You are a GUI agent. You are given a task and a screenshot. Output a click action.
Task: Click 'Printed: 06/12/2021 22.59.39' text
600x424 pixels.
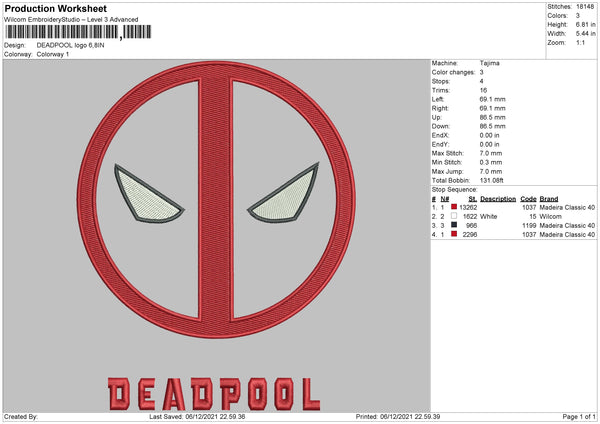(398, 416)
